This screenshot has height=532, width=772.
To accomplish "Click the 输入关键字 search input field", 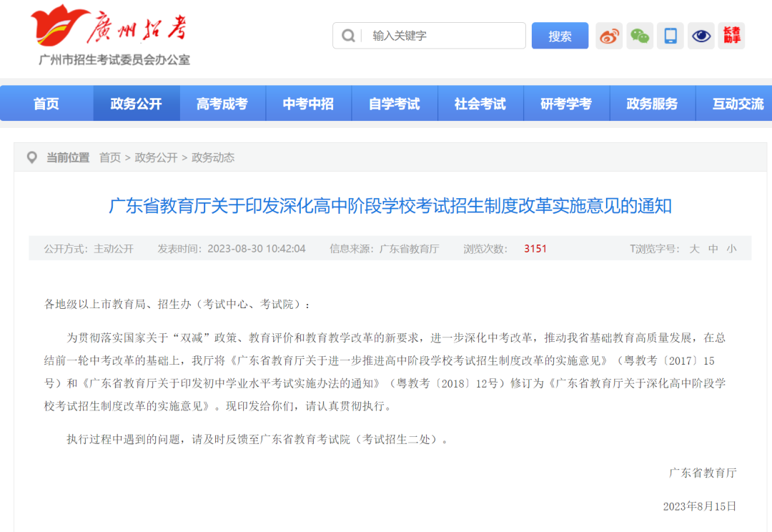I will click(429, 36).
